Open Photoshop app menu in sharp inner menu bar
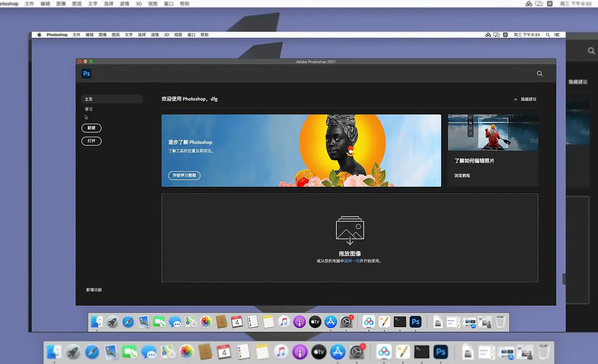 click(57, 35)
